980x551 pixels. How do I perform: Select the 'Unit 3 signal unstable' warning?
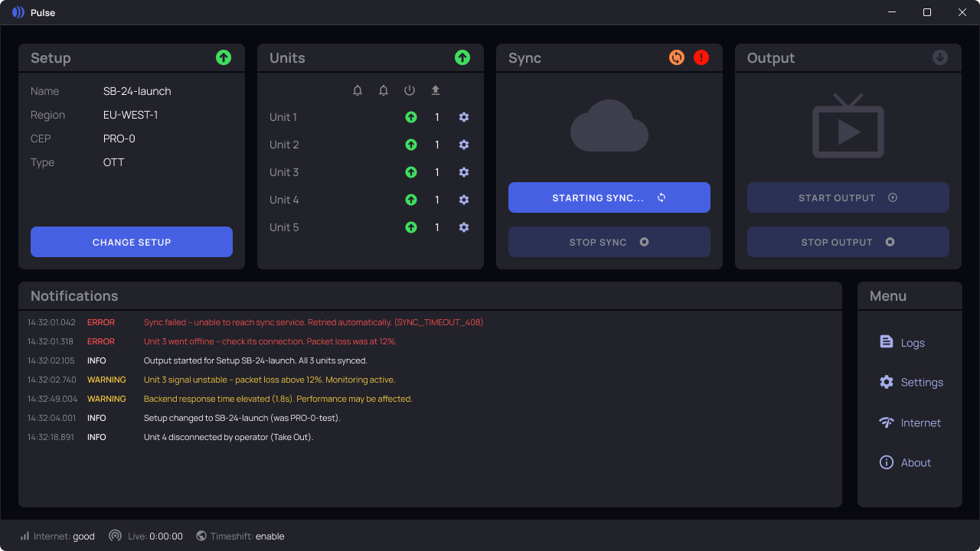tap(430, 380)
